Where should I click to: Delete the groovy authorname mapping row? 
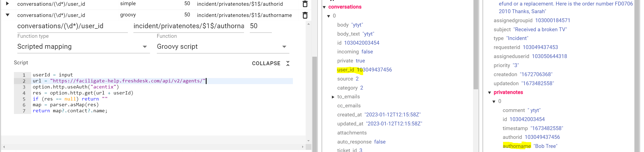[305, 15]
